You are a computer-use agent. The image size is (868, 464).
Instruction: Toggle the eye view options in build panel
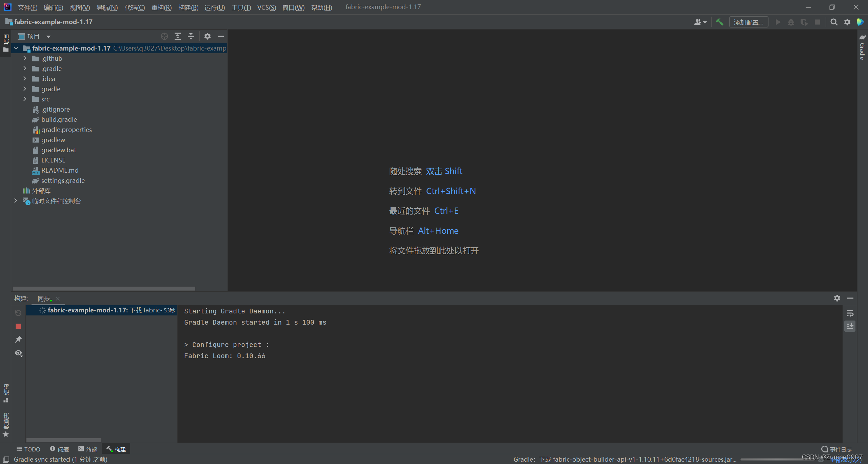coord(18,353)
